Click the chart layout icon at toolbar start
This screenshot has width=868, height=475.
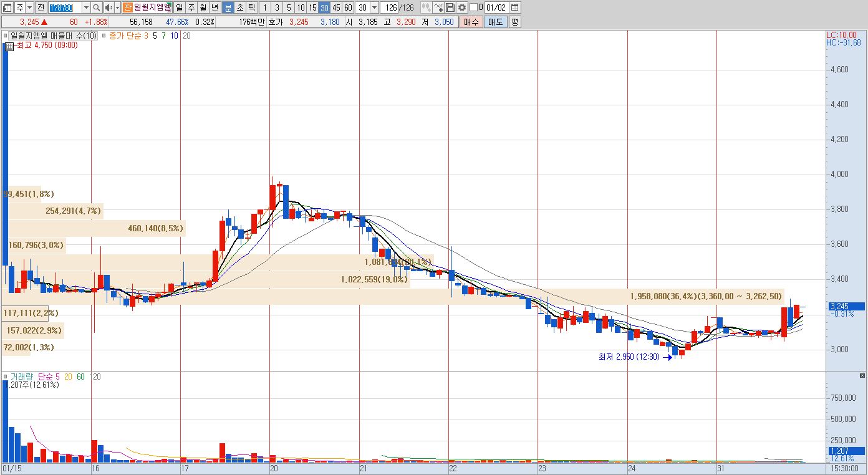pos(7,7)
